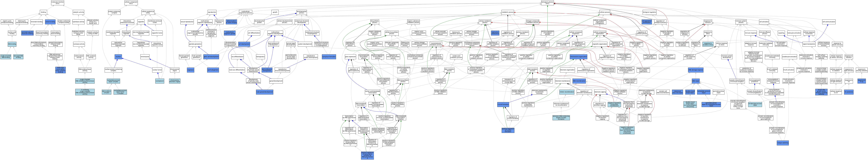Select the promoter-specific chromatin binding node

pos(27,33)
